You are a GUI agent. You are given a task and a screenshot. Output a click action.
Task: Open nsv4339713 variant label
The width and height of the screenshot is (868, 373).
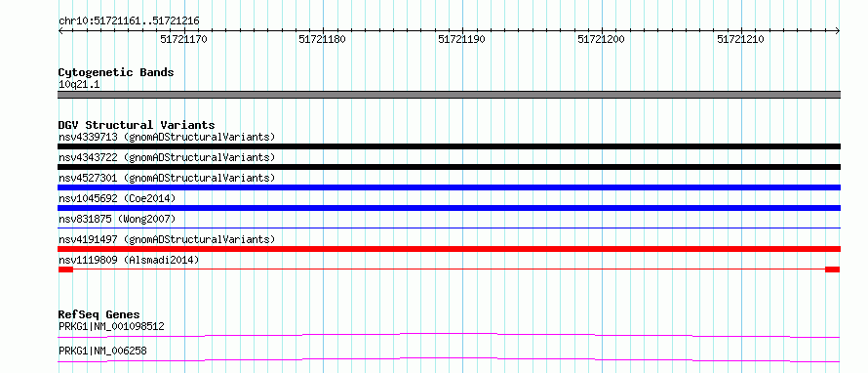pyautogui.click(x=167, y=137)
